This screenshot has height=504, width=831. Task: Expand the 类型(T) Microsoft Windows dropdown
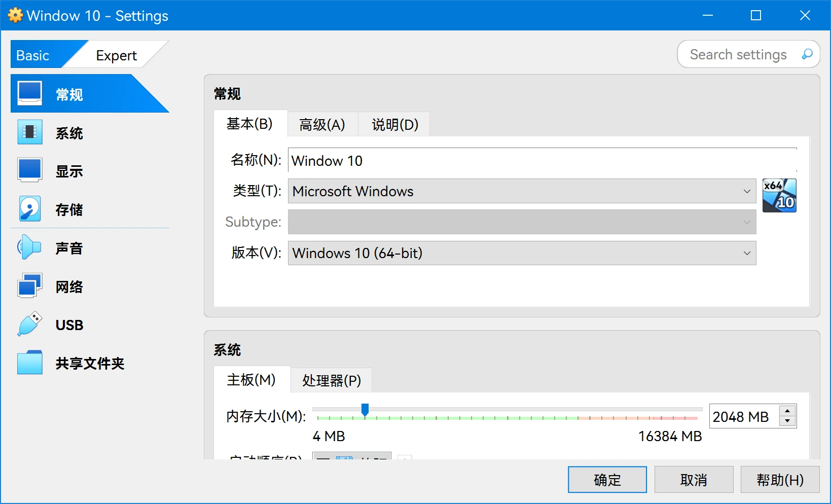pyautogui.click(x=522, y=191)
